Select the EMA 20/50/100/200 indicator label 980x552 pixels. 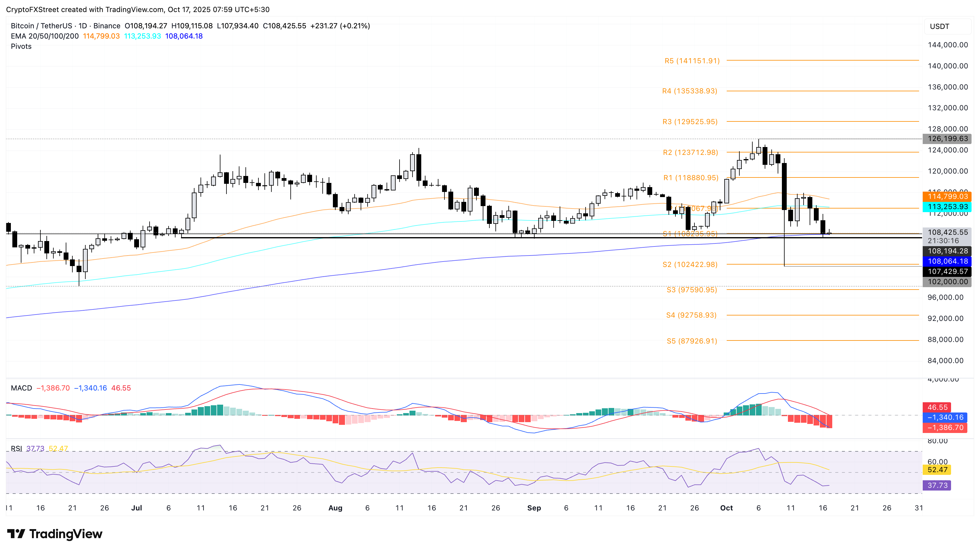[x=45, y=36]
